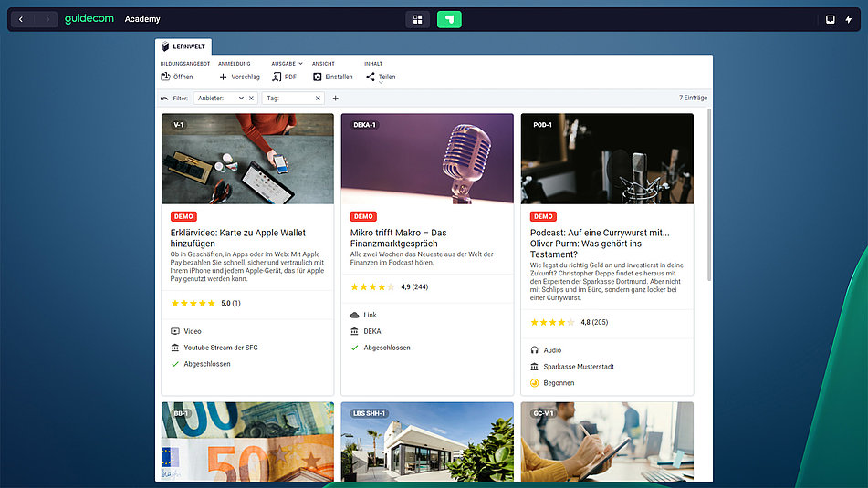
Task: Click DEMO label on Podcast Currywurst card
Action: [543, 216]
